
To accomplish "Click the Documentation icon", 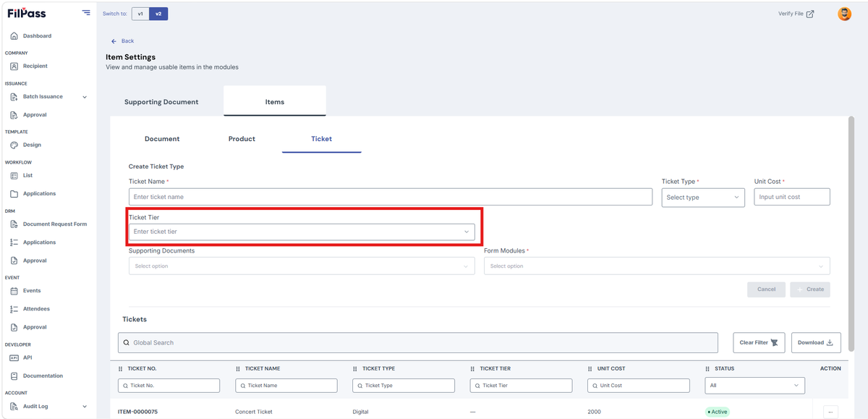I will point(14,376).
